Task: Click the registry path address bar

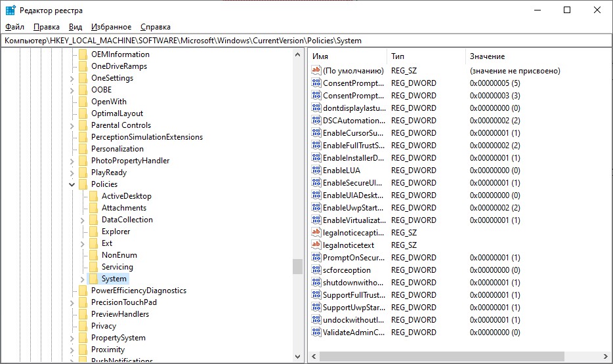Action: [x=306, y=41]
